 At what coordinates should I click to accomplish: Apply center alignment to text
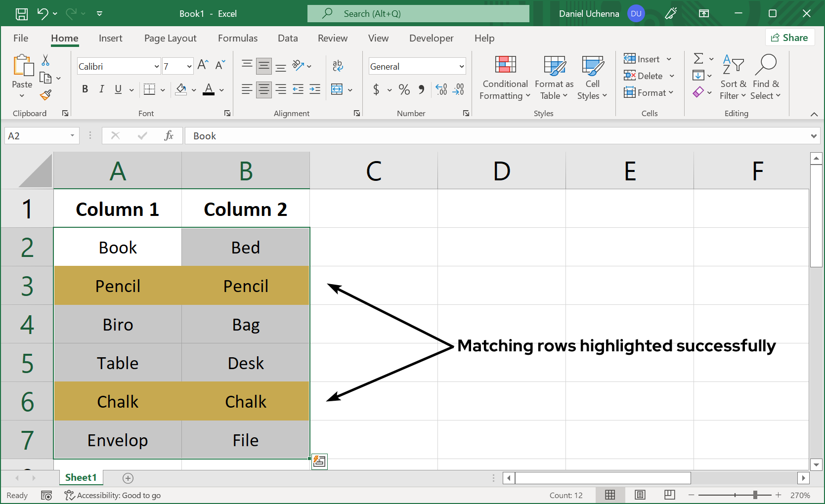[263, 89]
